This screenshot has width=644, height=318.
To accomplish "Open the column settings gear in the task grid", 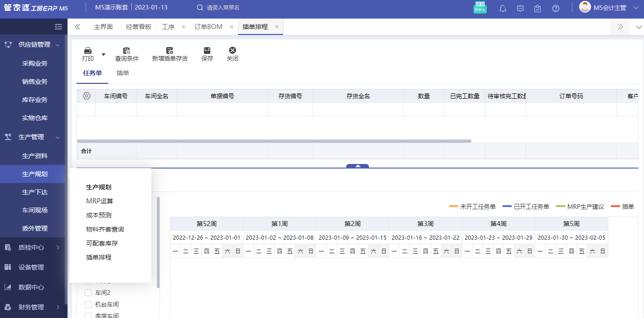I will (x=86, y=96).
